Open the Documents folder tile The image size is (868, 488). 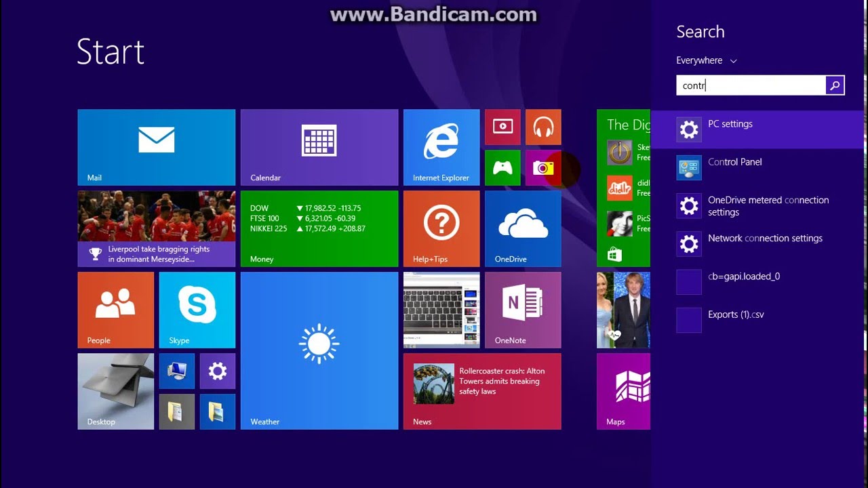pos(176,411)
